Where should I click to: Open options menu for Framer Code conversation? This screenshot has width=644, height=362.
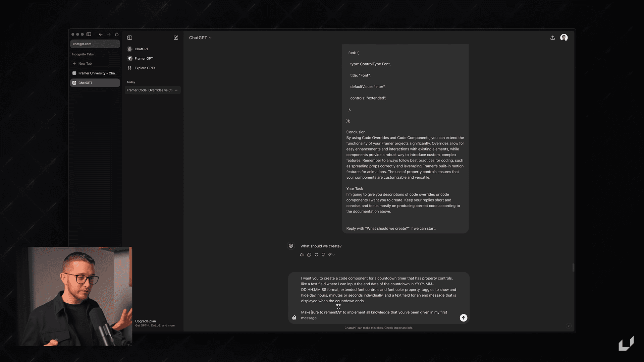[177, 90]
